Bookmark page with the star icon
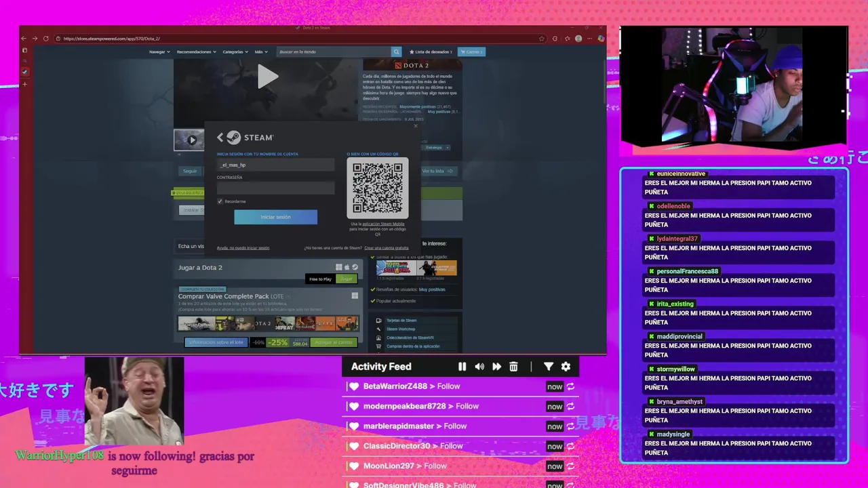The width and height of the screenshot is (868, 488). click(541, 39)
